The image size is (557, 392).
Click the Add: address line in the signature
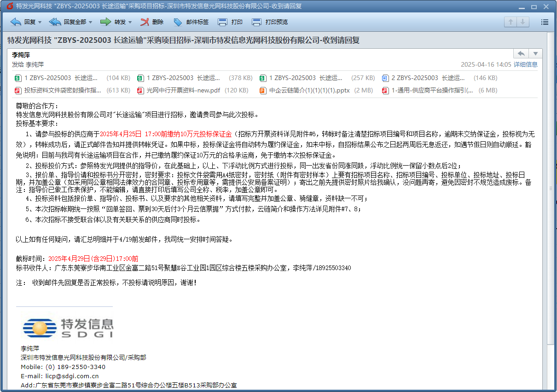pos(128,385)
